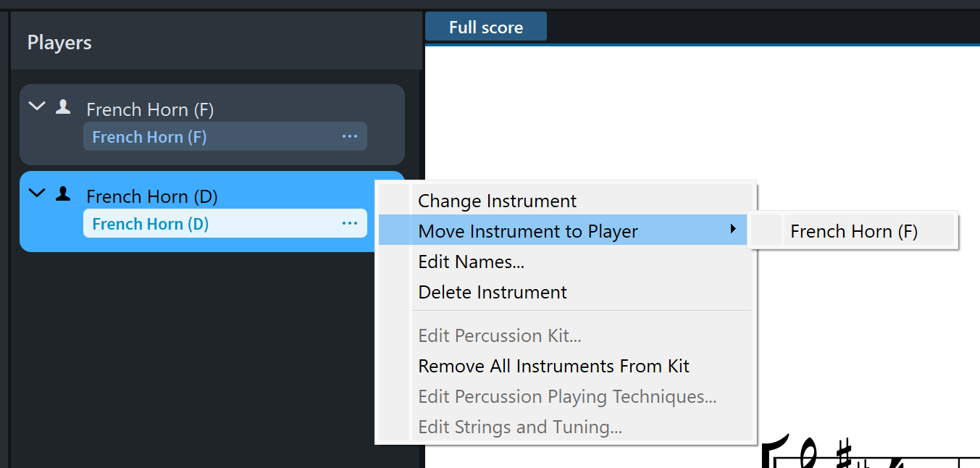The image size is (980, 468).
Task: Select the French Horn (F) player name
Action: (150, 109)
